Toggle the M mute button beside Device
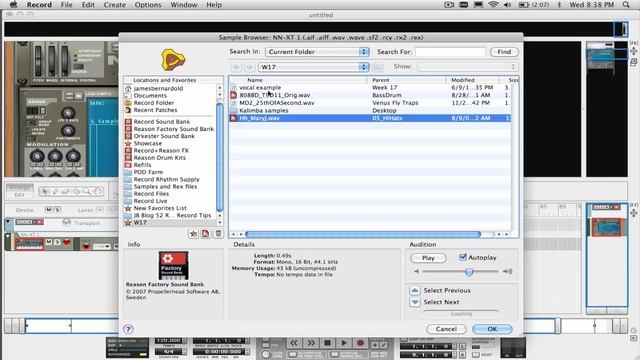 [x=49, y=209]
